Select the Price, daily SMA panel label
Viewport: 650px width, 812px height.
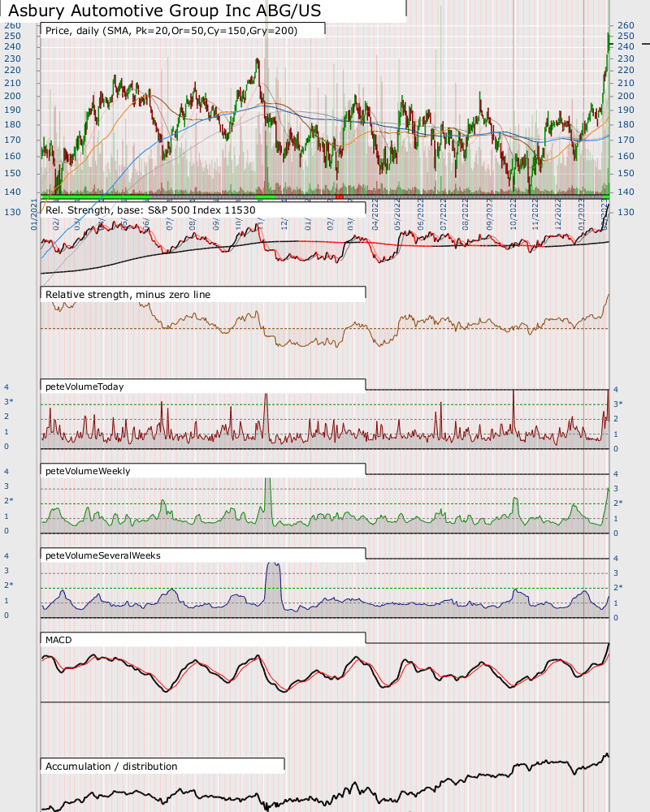coord(171,31)
